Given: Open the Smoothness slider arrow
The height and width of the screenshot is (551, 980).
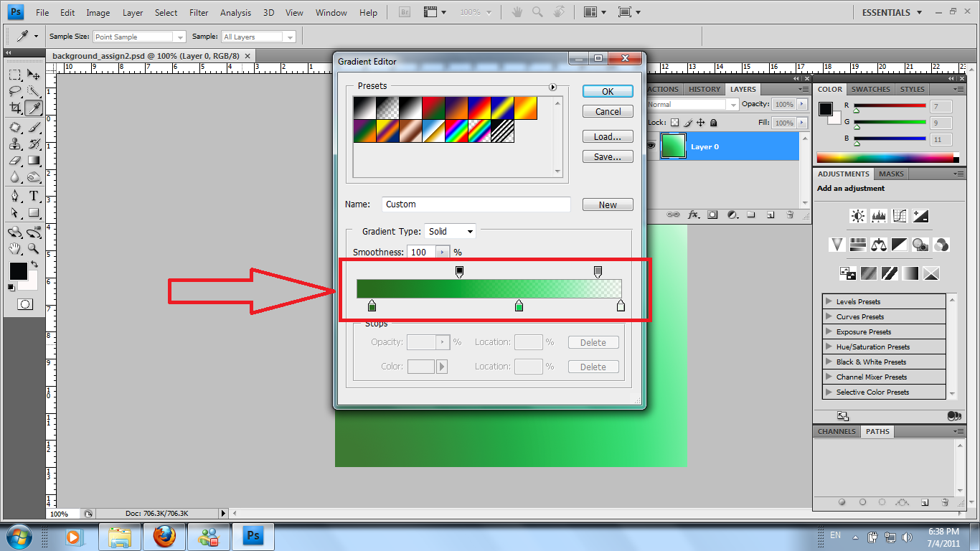Looking at the screenshot, I should tap(443, 252).
